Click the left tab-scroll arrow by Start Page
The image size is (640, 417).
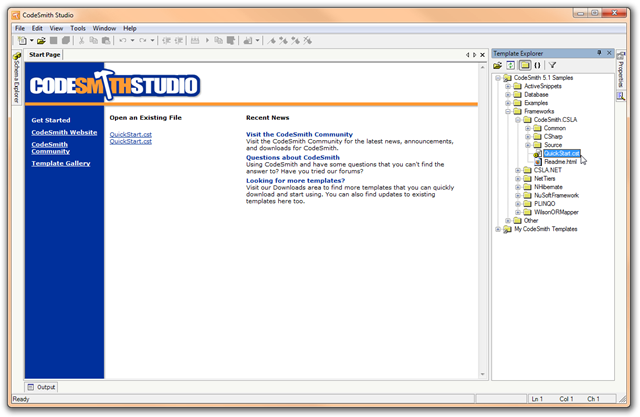(468, 55)
